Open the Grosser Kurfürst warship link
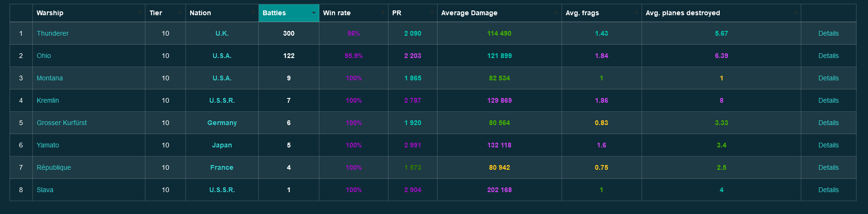Screen dimensions: 868x214 [61, 123]
